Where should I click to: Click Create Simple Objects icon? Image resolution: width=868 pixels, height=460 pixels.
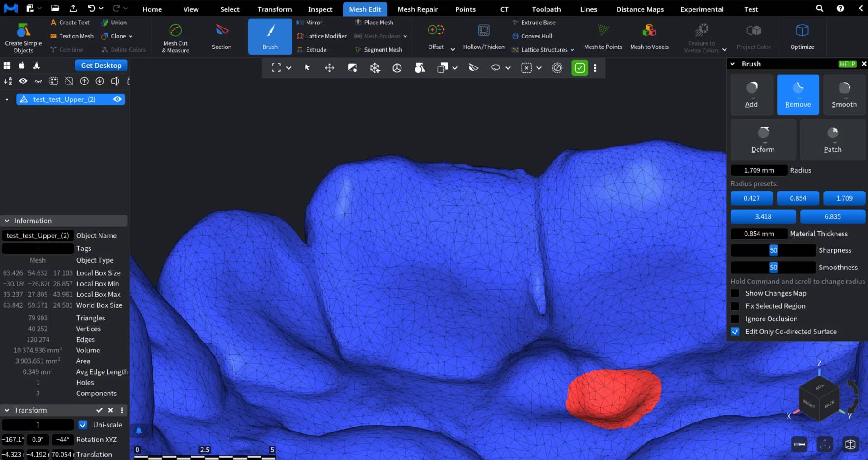pyautogui.click(x=24, y=30)
